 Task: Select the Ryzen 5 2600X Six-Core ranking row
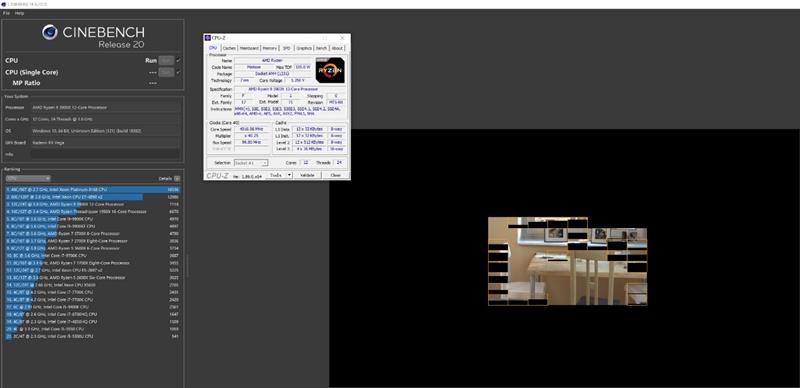click(92, 278)
